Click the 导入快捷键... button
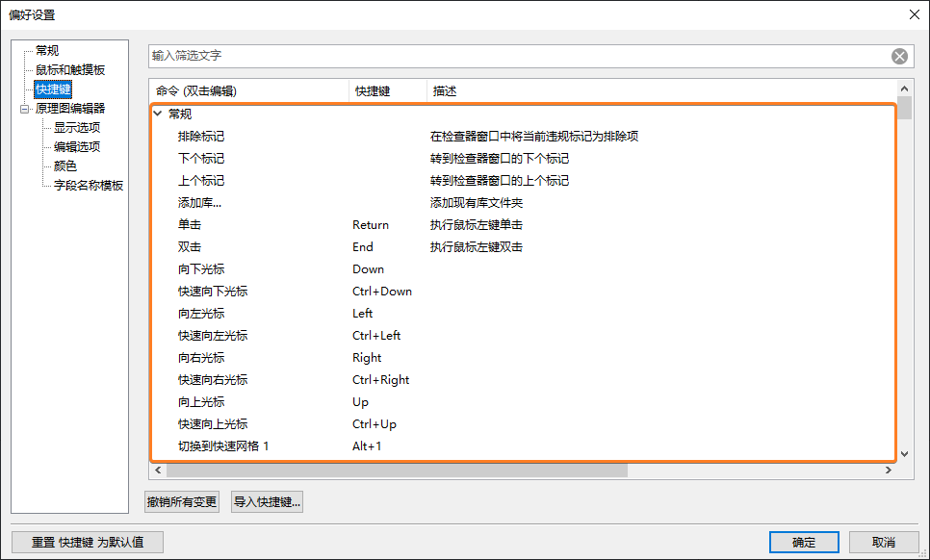 click(267, 501)
